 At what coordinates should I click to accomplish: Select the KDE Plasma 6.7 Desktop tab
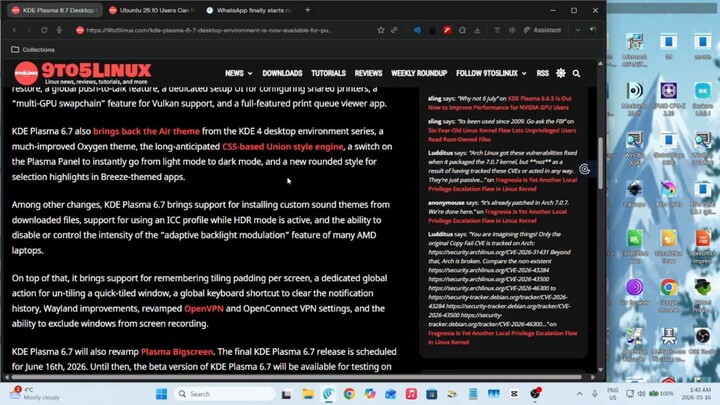click(55, 10)
